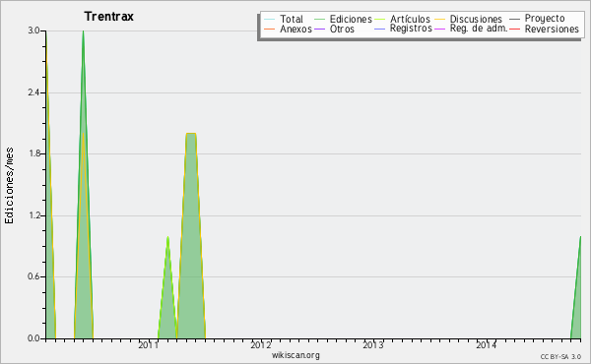This screenshot has height=364, width=591.
Task: Click the 0.0 y-axis value
Action: click(x=33, y=338)
